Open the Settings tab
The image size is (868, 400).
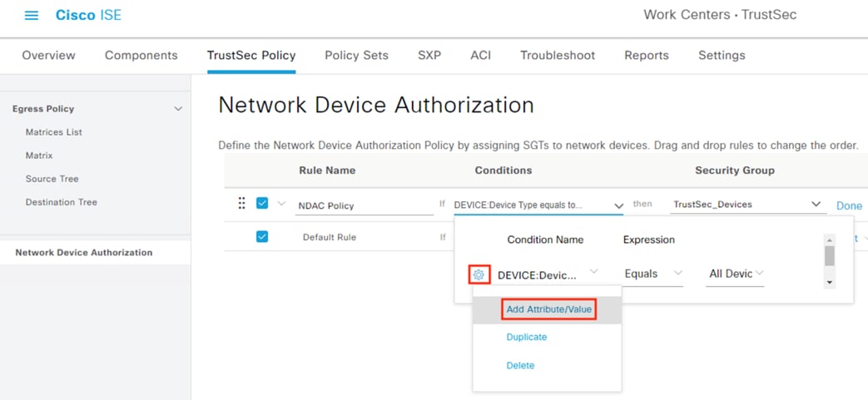point(722,56)
